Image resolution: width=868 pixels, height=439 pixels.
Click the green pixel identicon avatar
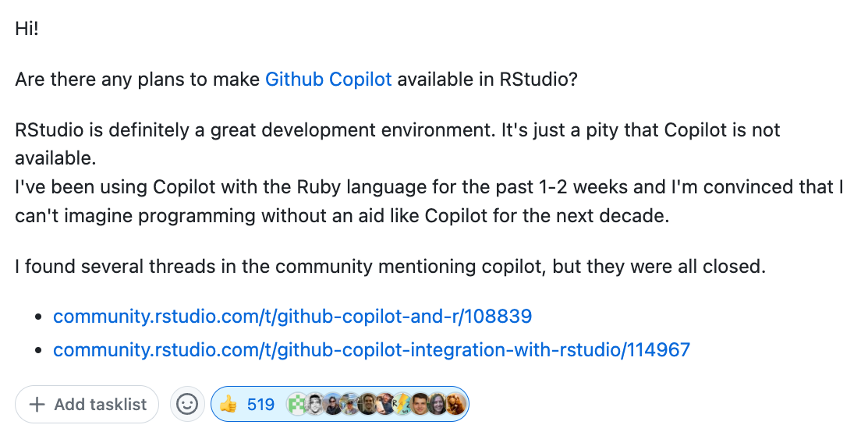coord(297,405)
